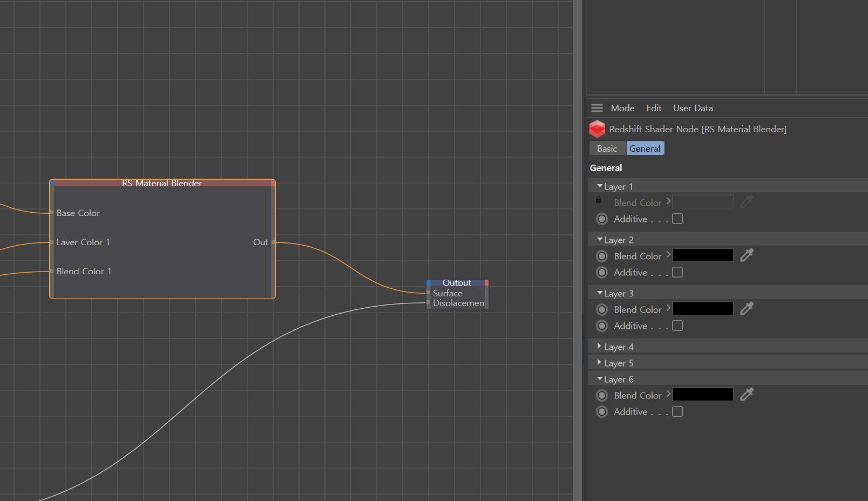The width and height of the screenshot is (868, 501).
Task: Collapse the Layer 1 section
Action: pyautogui.click(x=600, y=186)
